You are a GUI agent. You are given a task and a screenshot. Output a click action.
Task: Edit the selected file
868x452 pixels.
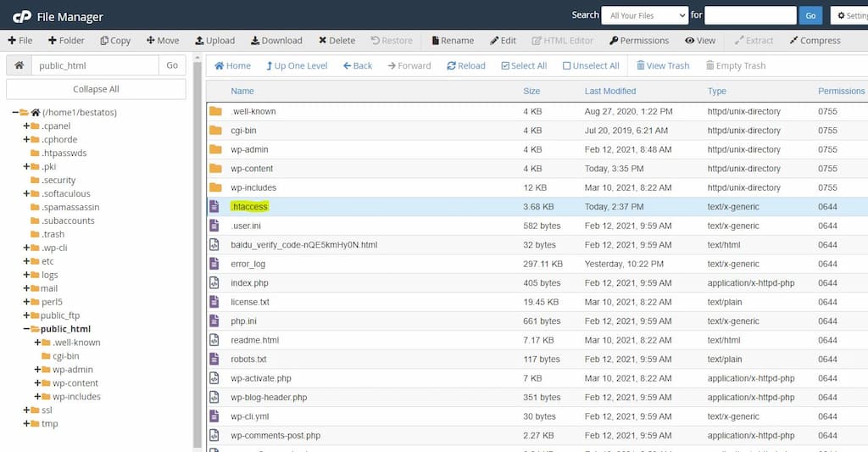504,41
